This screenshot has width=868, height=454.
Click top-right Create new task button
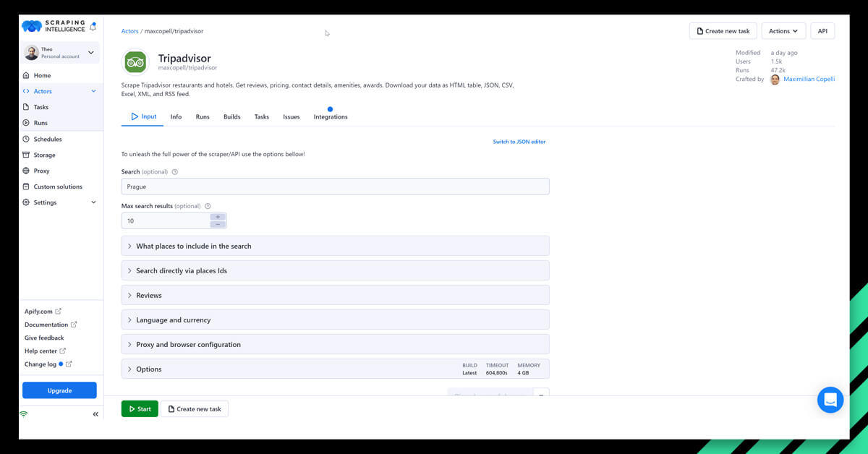[723, 31]
